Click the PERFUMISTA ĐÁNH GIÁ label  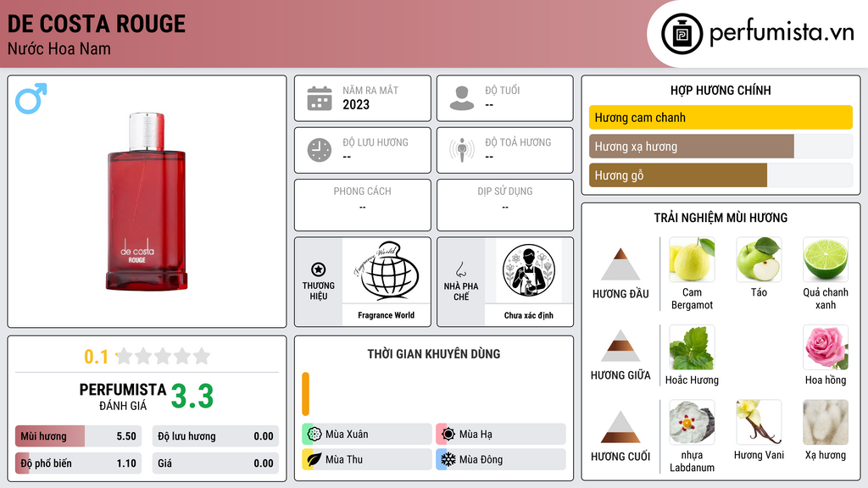click(123, 396)
